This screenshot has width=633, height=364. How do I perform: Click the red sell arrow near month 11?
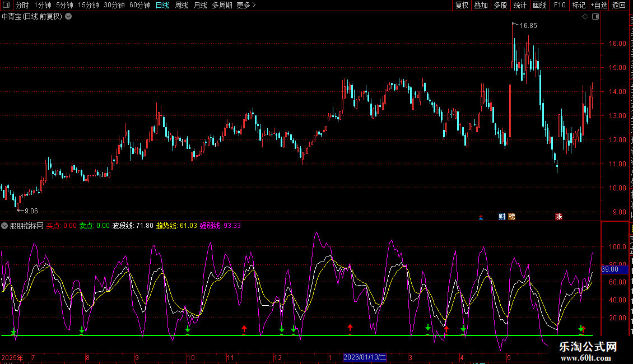[x=244, y=329]
